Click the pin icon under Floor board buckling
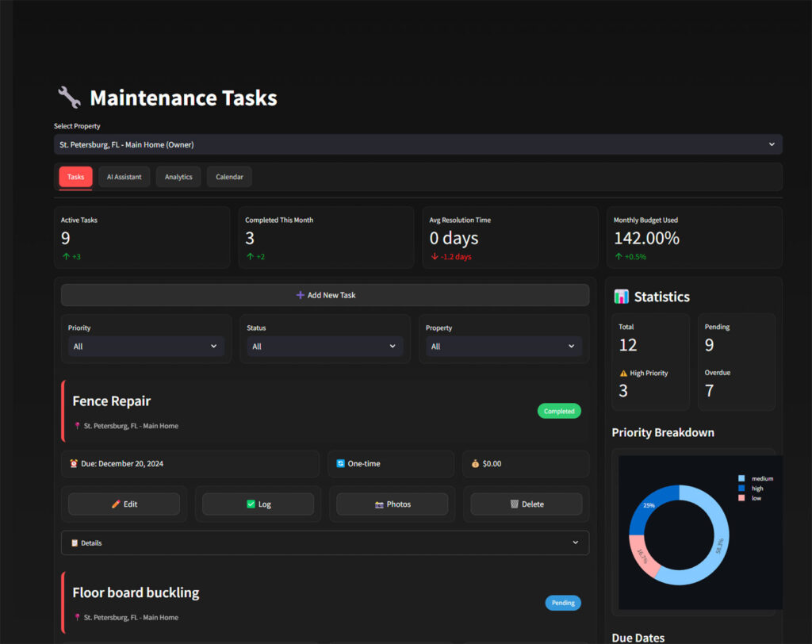Viewport: 812px width, 644px height. (77, 617)
